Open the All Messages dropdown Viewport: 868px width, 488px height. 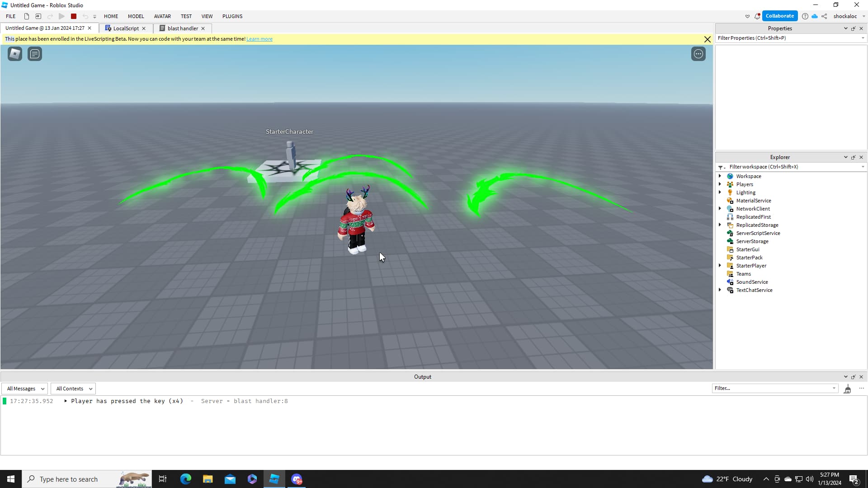pos(25,389)
